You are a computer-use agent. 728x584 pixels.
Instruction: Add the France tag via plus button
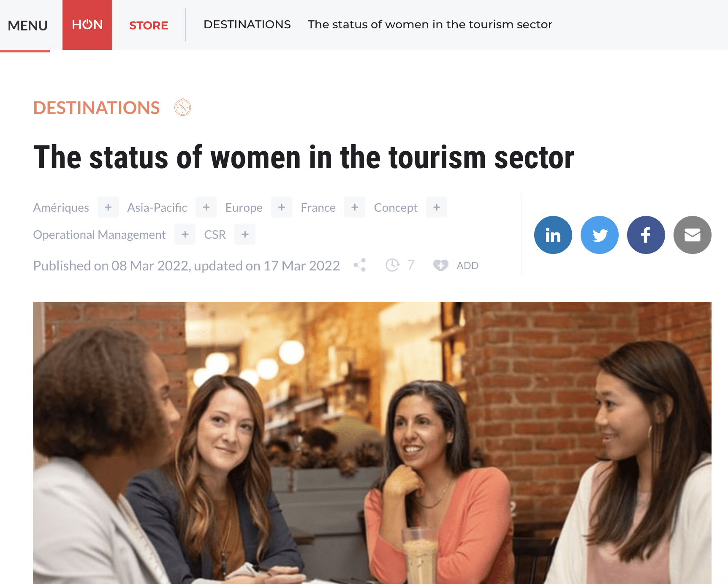click(355, 207)
